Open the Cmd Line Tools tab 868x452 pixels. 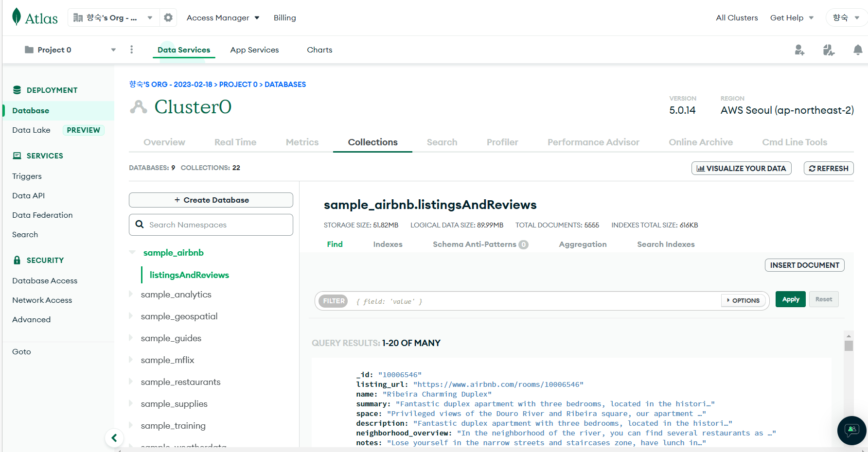point(795,142)
